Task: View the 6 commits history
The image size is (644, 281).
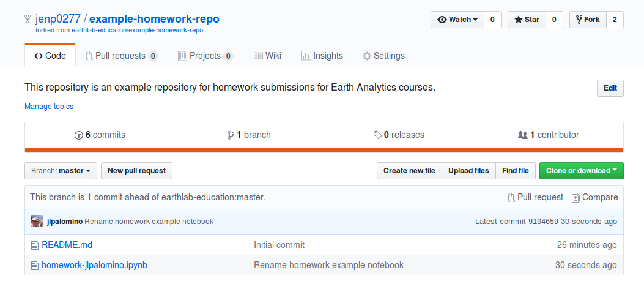Action: (100, 135)
